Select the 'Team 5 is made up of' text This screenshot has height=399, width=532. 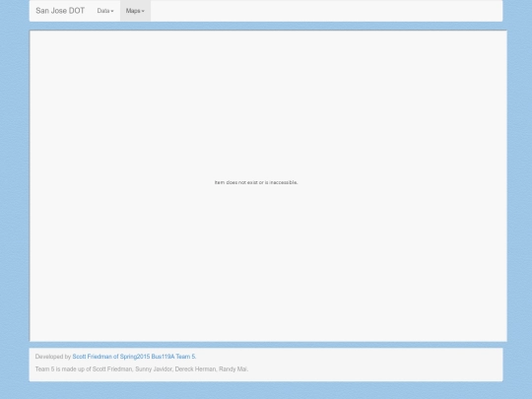(142, 369)
